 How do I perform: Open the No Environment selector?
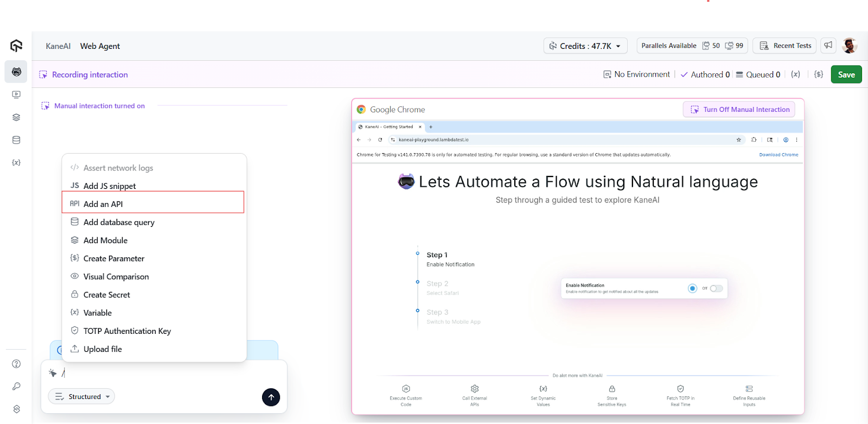[637, 74]
